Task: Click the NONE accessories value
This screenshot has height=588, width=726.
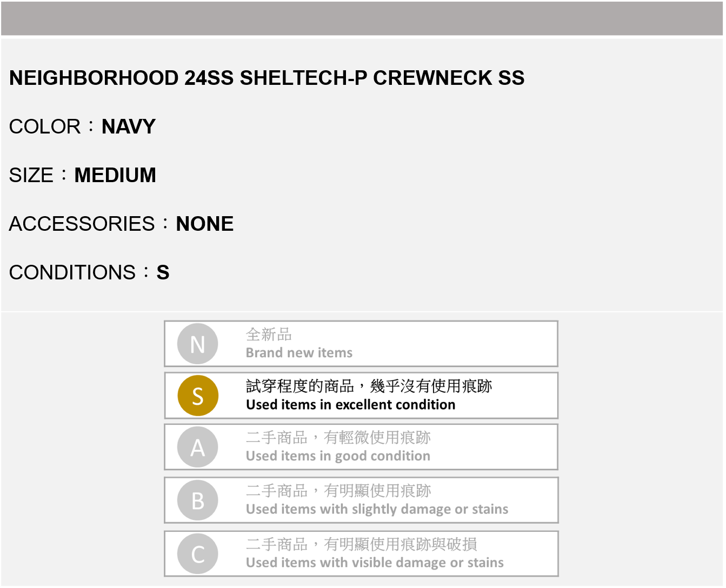Action: (x=205, y=224)
